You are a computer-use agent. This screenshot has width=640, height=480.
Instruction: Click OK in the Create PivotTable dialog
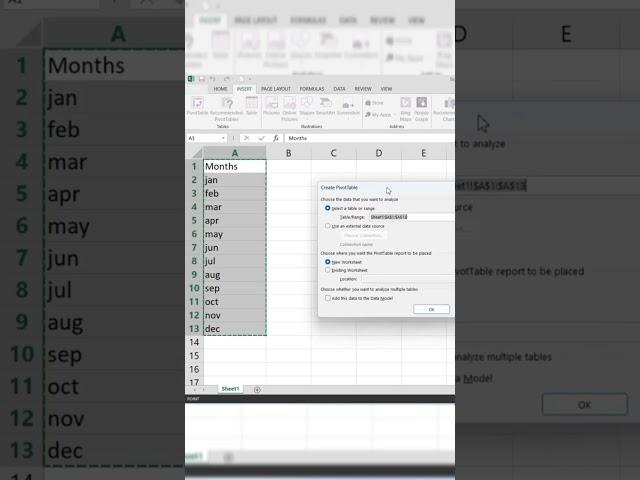pos(431,309)
